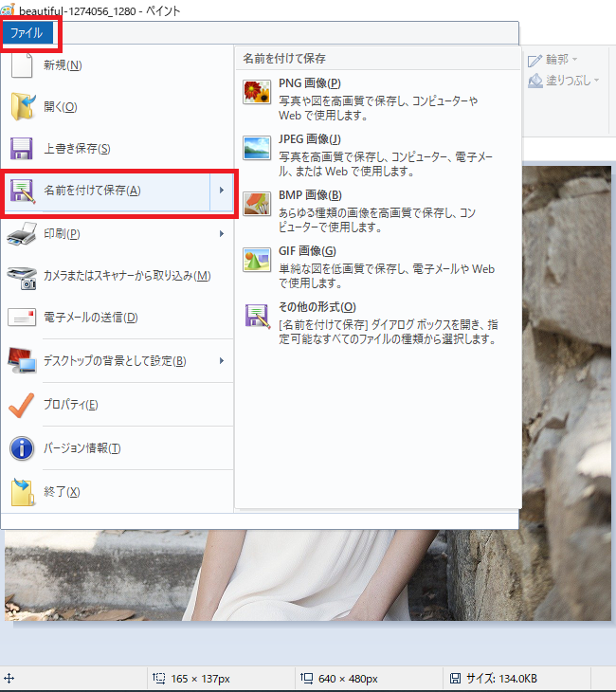Click the 終了(X) exit icon
This screenshot has width=616, height=692.
[x=23, y=492]
